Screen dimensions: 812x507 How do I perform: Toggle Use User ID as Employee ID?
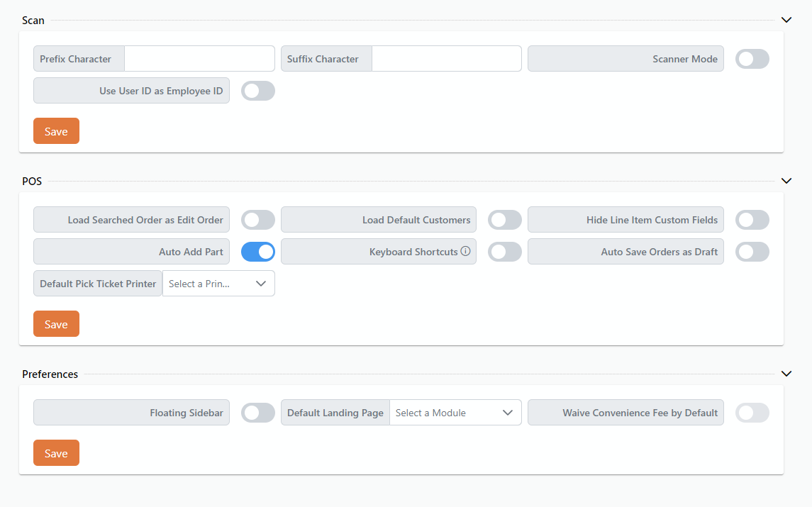click(257, 91)
